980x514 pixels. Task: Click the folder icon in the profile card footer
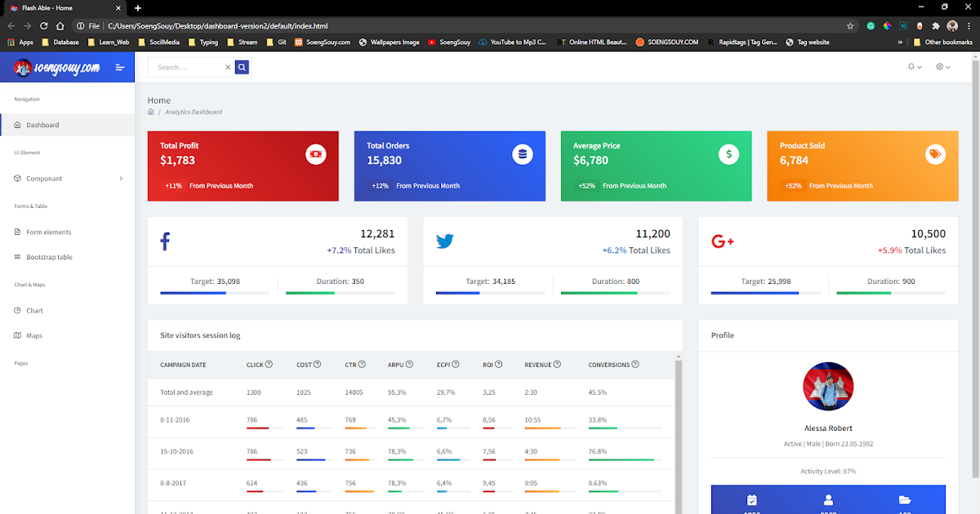(x=904, y=499)
